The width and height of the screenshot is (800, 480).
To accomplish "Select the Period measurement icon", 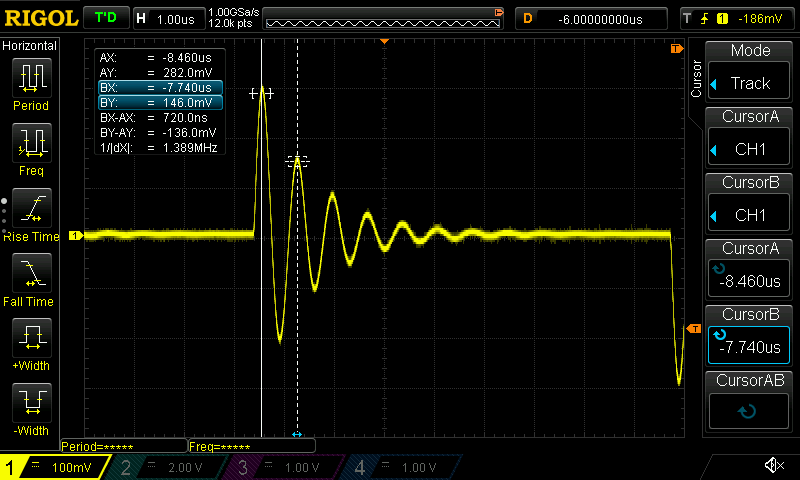I will point(31,85).
